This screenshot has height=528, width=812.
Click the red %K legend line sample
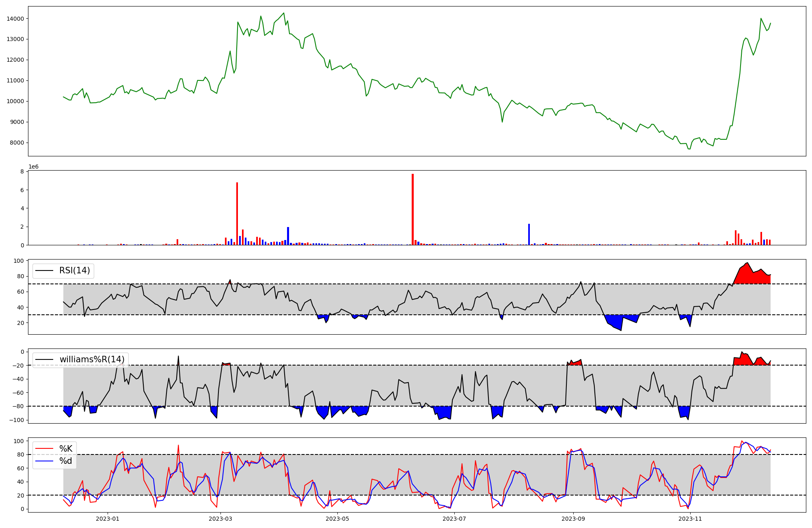[x=45, y=448]
